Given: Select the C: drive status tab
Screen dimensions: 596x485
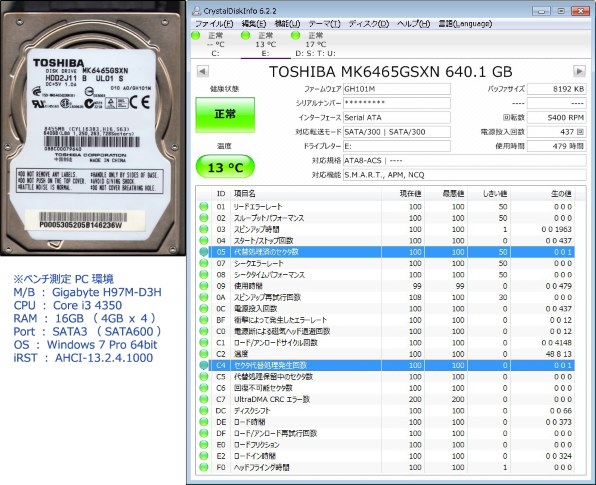Looking at the screenshot, I should pos(215,44).
